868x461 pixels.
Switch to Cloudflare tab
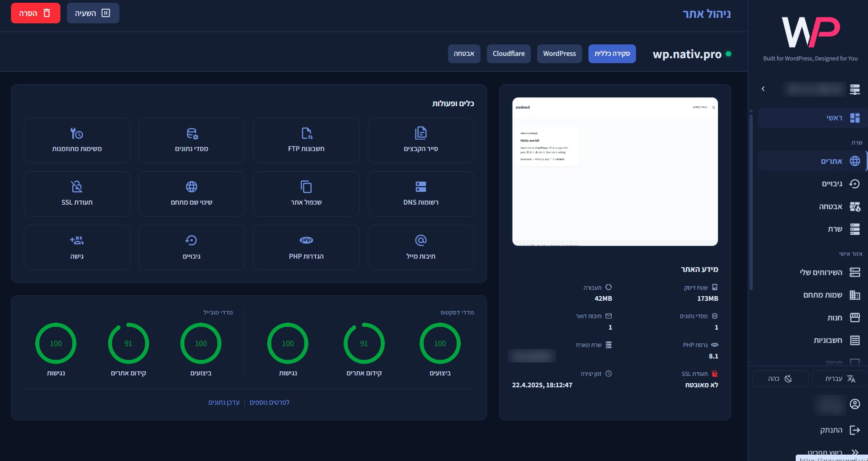click(x=508, y=54)
